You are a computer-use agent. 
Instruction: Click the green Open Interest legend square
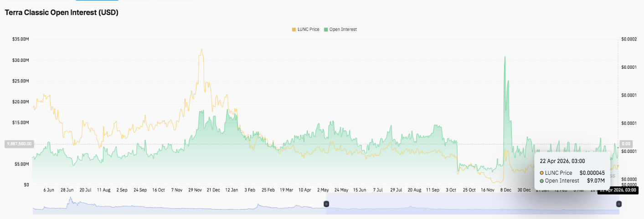coord(325,29)
